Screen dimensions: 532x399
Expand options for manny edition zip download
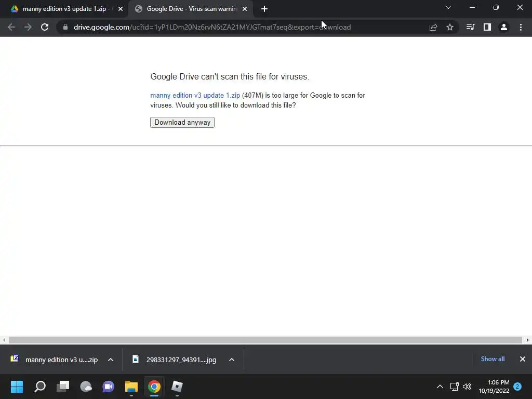(x=111, y=360)
